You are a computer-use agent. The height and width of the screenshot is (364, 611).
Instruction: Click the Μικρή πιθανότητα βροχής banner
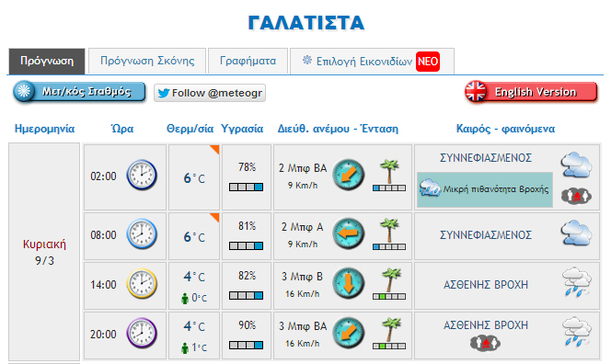pos(485,189)
